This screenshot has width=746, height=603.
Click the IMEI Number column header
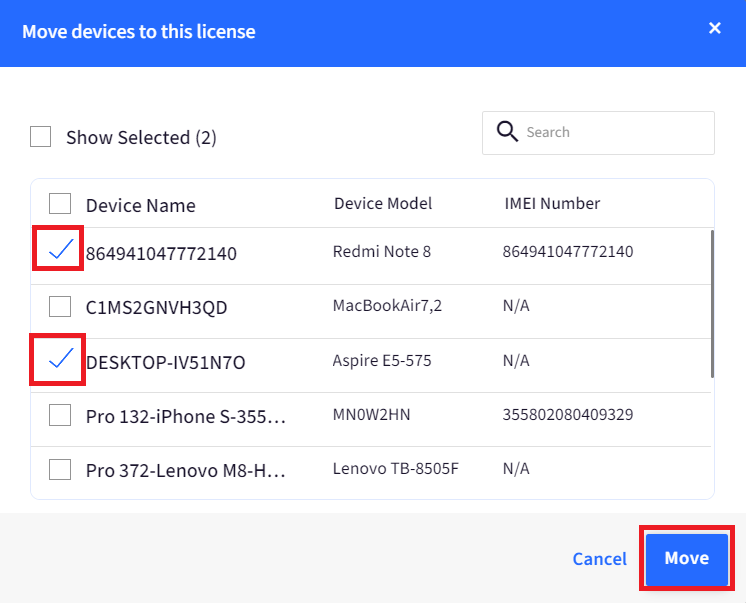click(x=552, y=203)
